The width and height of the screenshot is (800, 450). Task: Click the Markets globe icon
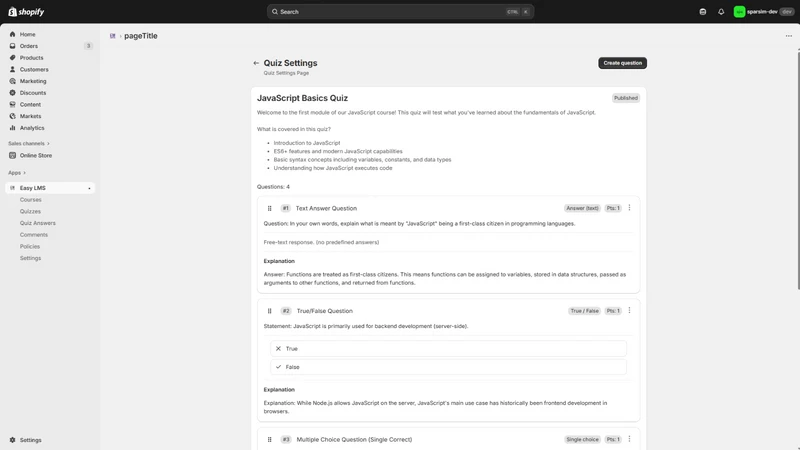pyautogui.click(x=12, y=116)
